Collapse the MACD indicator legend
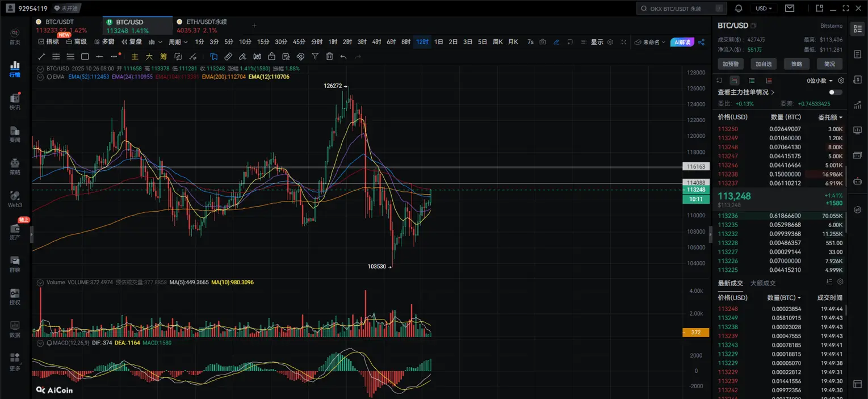This screenshot has height=399, width=868. click(x=41, y=343)
